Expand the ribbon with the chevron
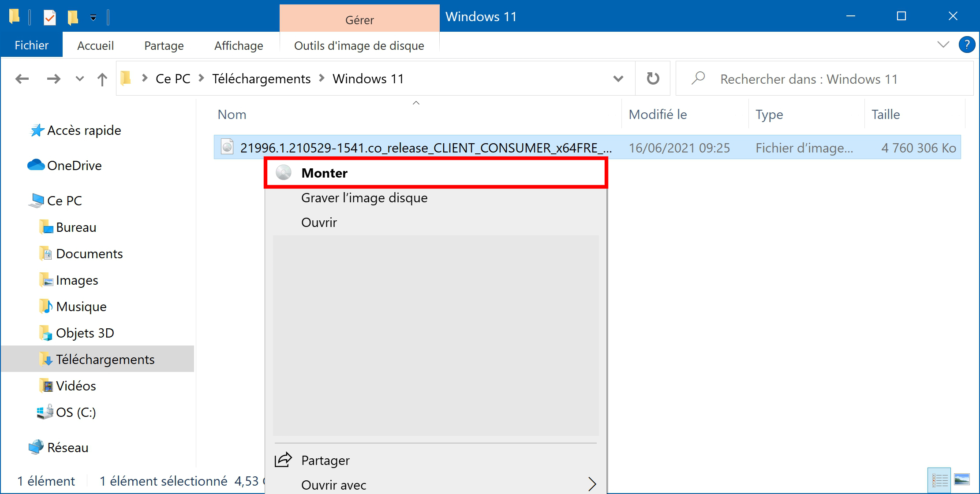Image resolution: width=980 pixels, height=494 pixels. 943,45
